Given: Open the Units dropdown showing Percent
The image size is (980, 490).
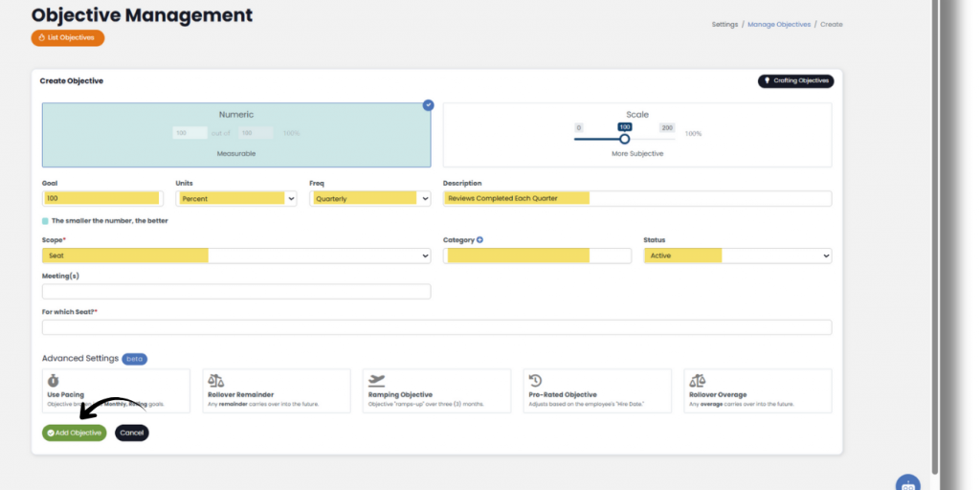Looking at the screenshot, I should (x=235, y=199).
